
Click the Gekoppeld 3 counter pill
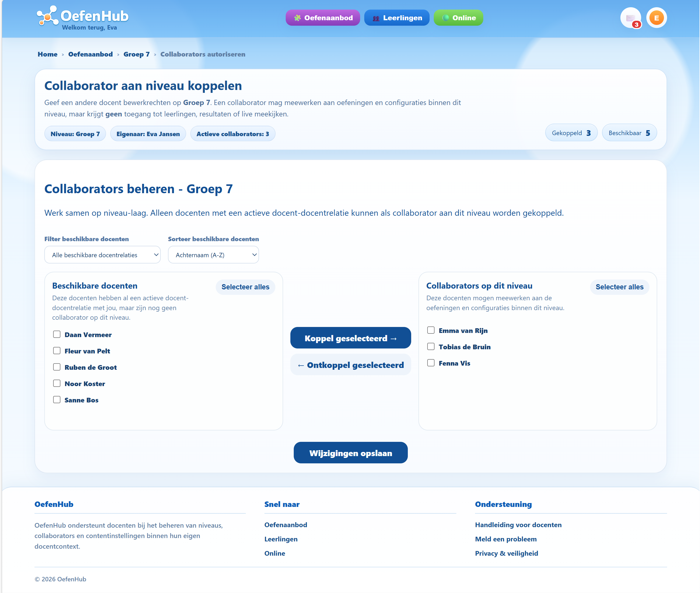pyautogui.click(x=571, y=133)
